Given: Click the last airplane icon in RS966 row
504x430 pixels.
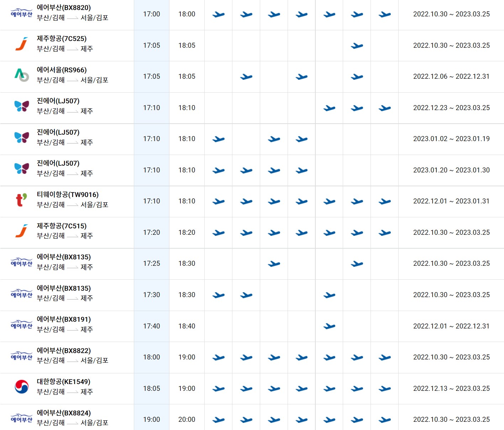Looking at the screenshot, I should click(357, 77).
